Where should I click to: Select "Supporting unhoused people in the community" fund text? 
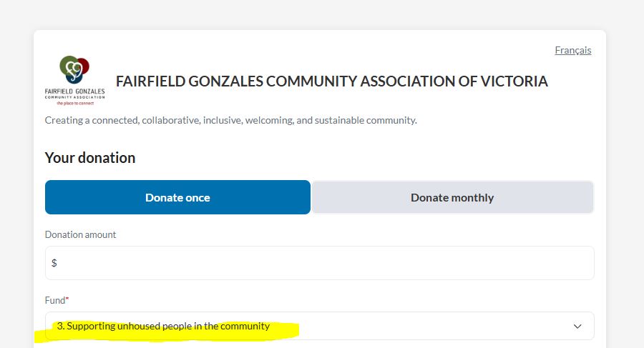163,326
